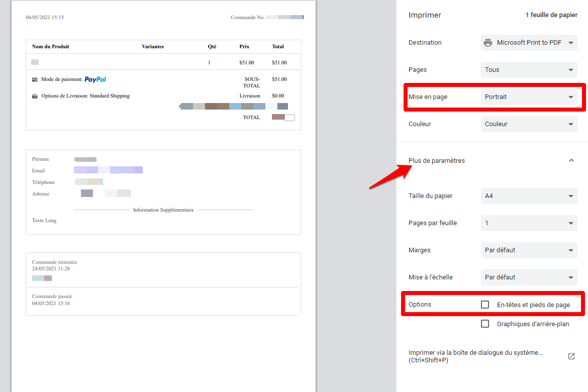Click the Qté column header
588x392 pixels.
click(x=212, y=47)
